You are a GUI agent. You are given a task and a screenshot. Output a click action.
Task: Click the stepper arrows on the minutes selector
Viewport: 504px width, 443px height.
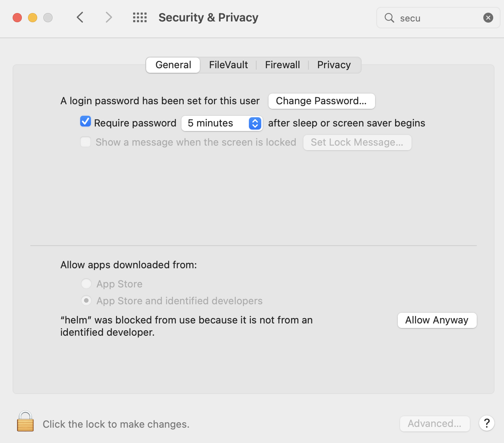click(x=255, y=123)
